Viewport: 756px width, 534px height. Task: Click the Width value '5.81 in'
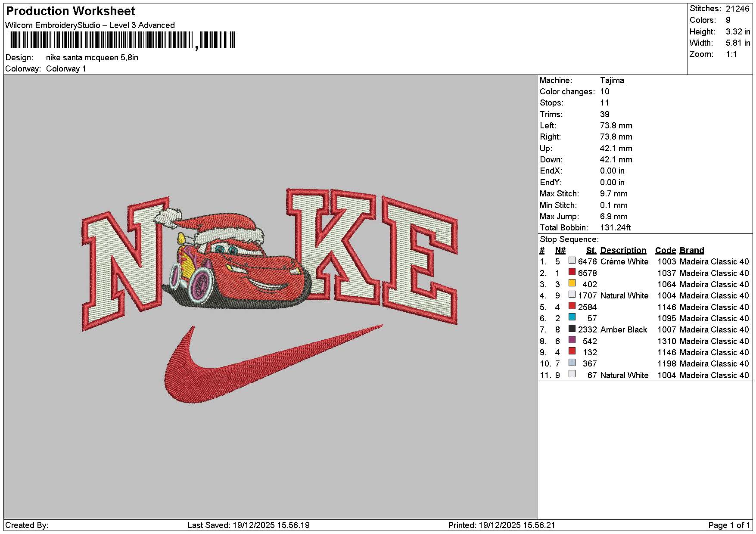[x=738, y=43]
